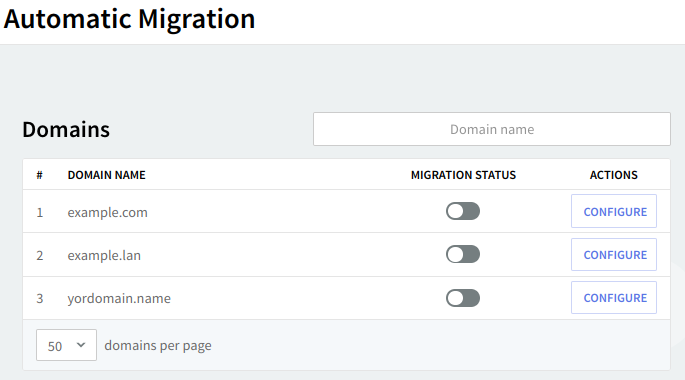The image size is (685, 380).
Task: Click the ACTIONS column header
Action: 614,175
